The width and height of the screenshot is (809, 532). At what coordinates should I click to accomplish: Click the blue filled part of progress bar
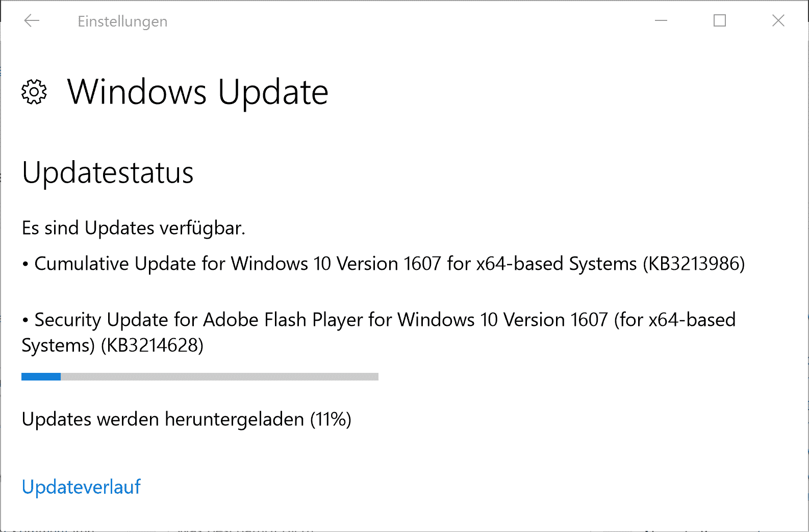pyautogui.click(x=41, y=376)
